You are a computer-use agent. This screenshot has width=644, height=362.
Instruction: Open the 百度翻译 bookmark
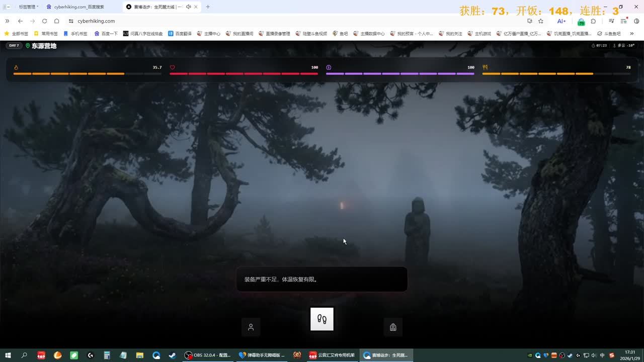[180, 34]
